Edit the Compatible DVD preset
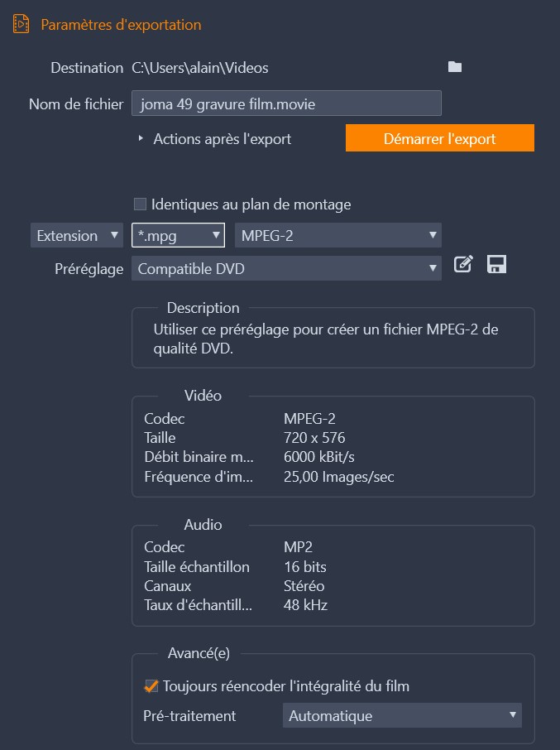 [464, 265]
